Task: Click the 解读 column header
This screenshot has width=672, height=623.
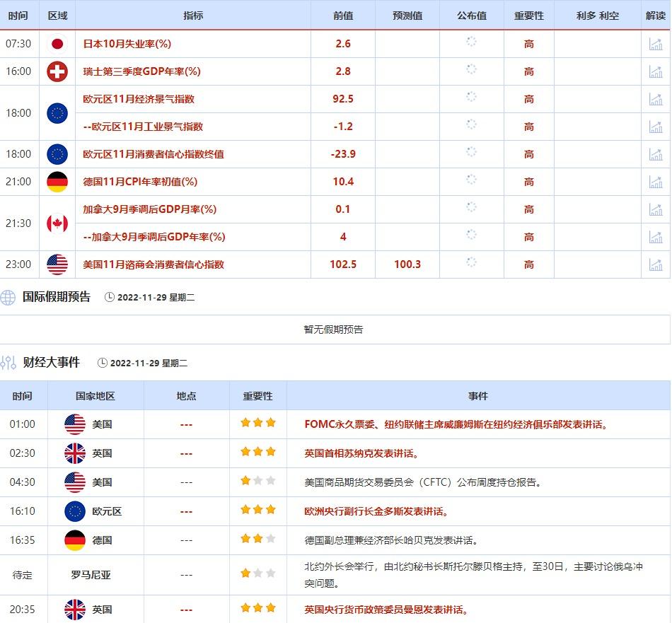Action: tap(656, 16)
